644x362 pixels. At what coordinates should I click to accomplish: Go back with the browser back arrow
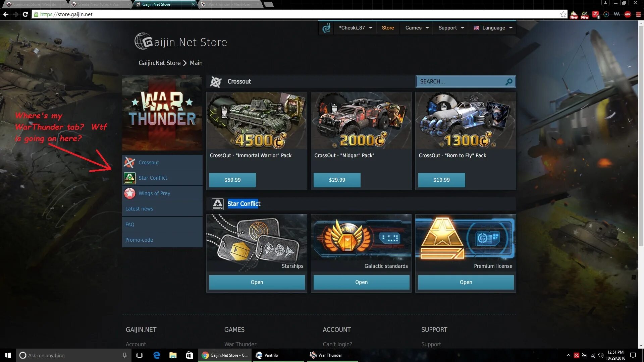(6, 14)
